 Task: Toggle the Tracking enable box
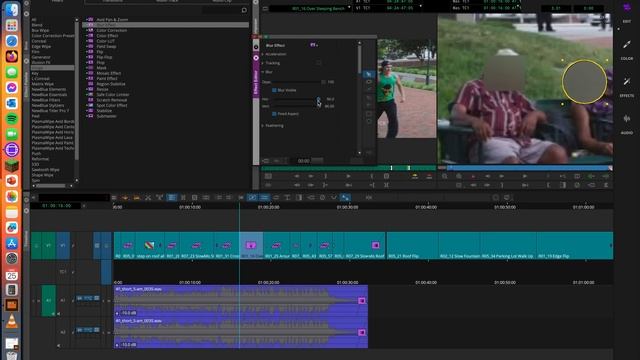319,63
